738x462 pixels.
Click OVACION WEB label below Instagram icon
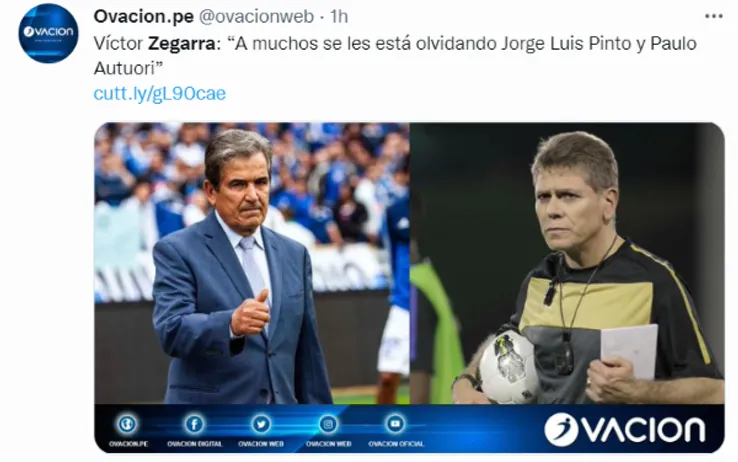(329, 444)
